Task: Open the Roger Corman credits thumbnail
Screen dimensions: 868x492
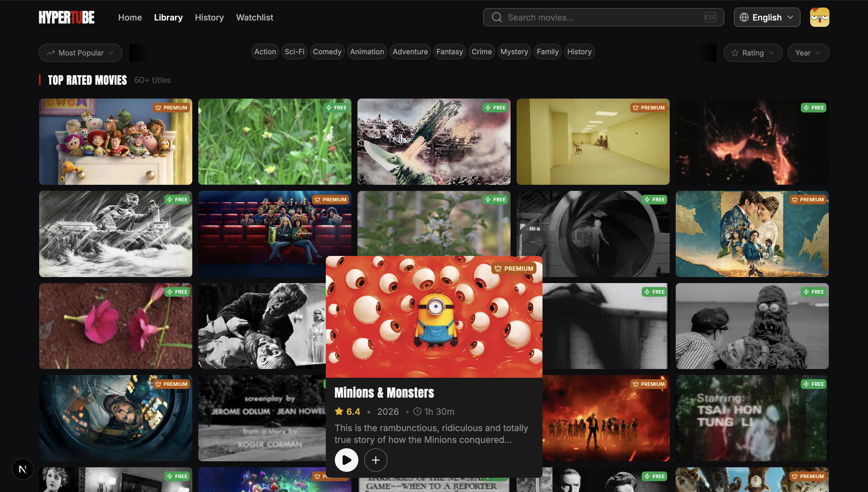Action: tap(262, 418)
